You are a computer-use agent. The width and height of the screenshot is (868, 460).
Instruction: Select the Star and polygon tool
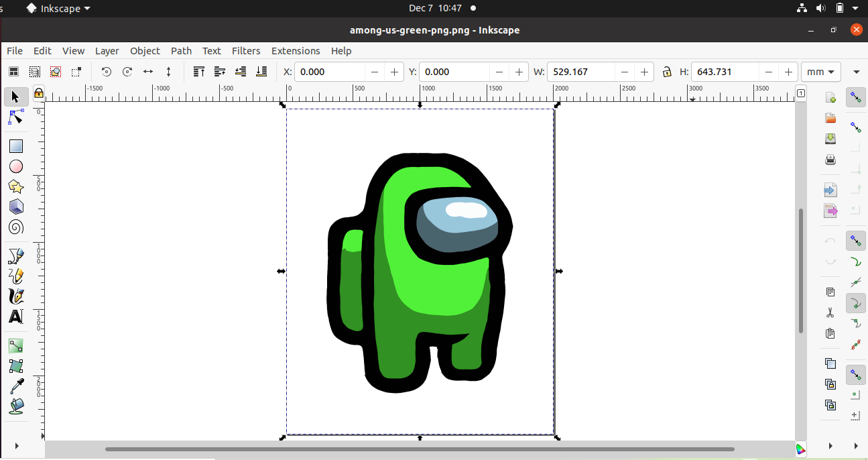point(16,186)
